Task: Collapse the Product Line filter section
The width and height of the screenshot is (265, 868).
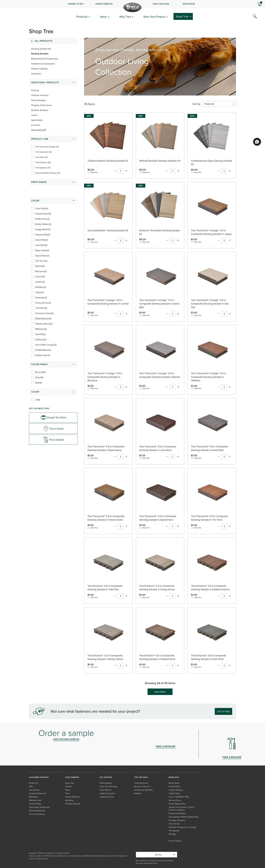Action: (74, 139)
